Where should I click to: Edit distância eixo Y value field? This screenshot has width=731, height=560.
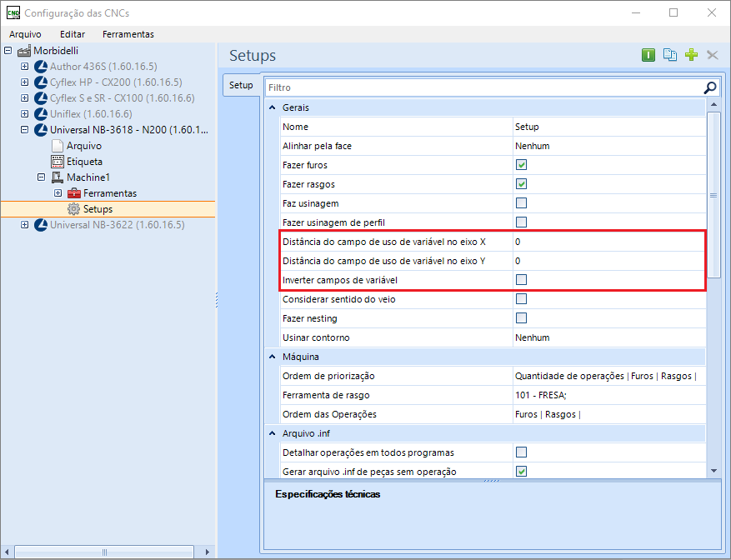(609, 261)
